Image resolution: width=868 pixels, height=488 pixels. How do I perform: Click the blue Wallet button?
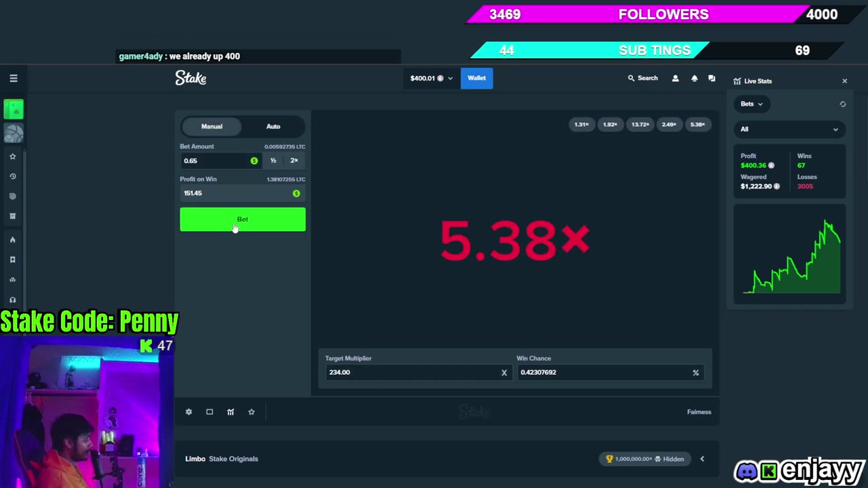(x=477, y=78)
